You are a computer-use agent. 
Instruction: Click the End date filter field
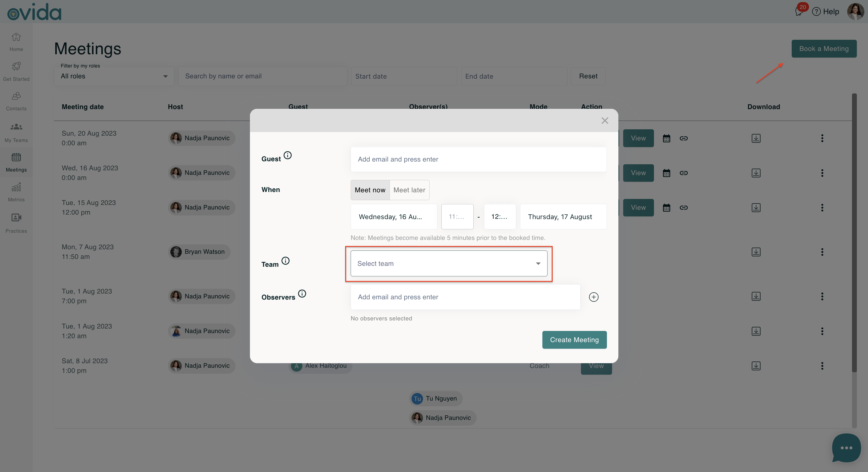pos(514,76)
